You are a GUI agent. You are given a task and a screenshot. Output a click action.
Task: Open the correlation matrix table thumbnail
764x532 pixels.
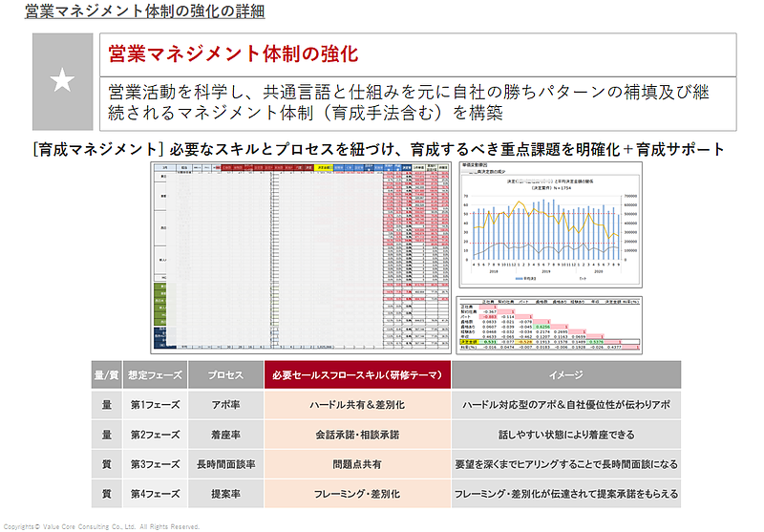pyautogui.click(x=550, y=325)
